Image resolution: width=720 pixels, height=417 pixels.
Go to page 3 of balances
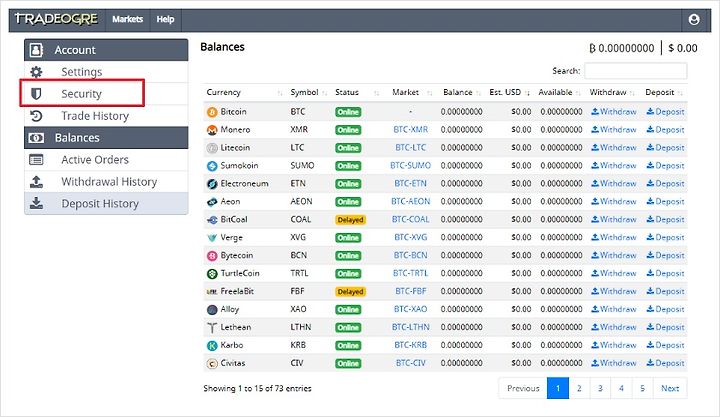click(x=600, y=388)
